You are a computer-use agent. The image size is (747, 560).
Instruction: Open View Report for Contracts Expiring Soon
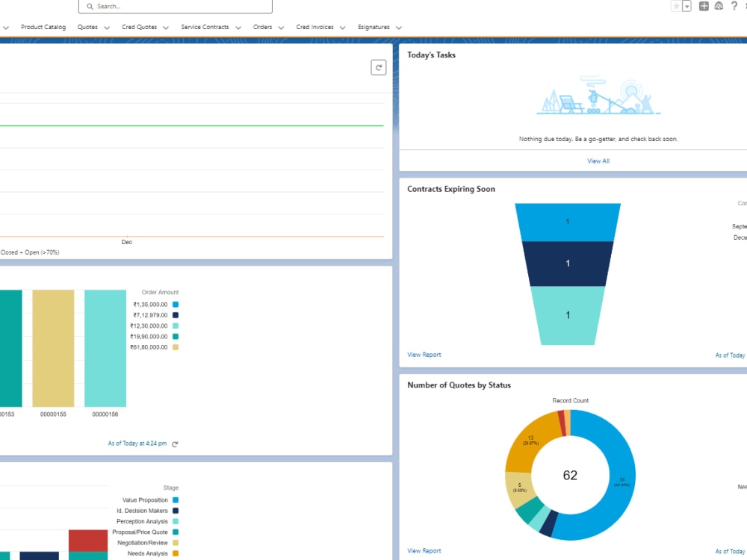(x=424, y=355)
